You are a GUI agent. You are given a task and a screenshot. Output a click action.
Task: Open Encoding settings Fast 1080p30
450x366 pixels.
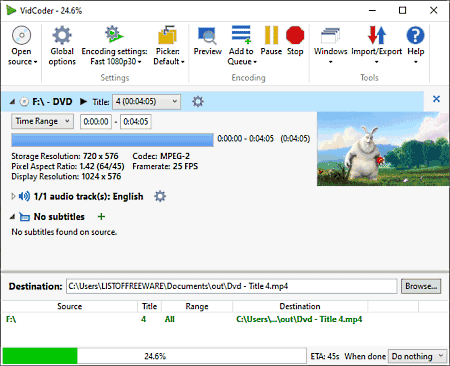[114, 46]
